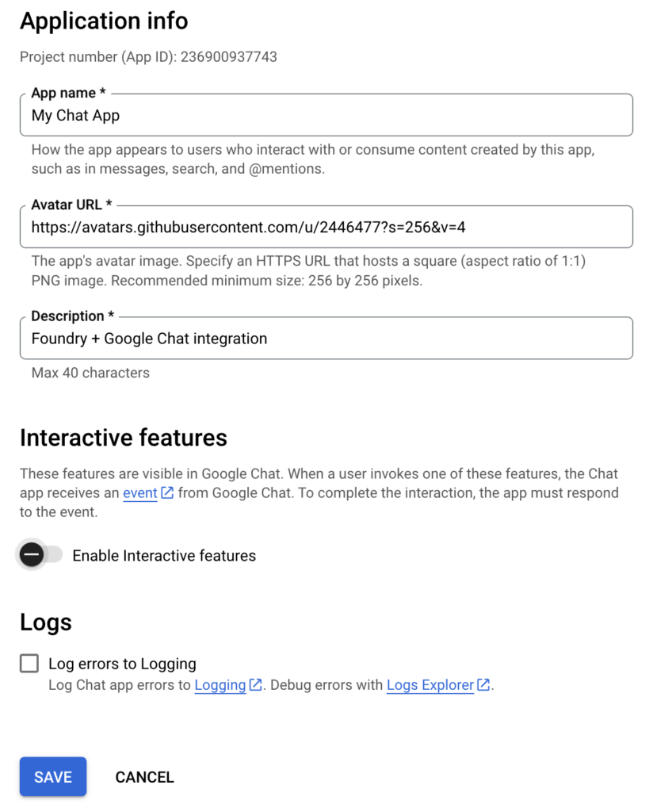Click the Description field with Foundry text
Screen dimensions: 653x812
[326, 338]
